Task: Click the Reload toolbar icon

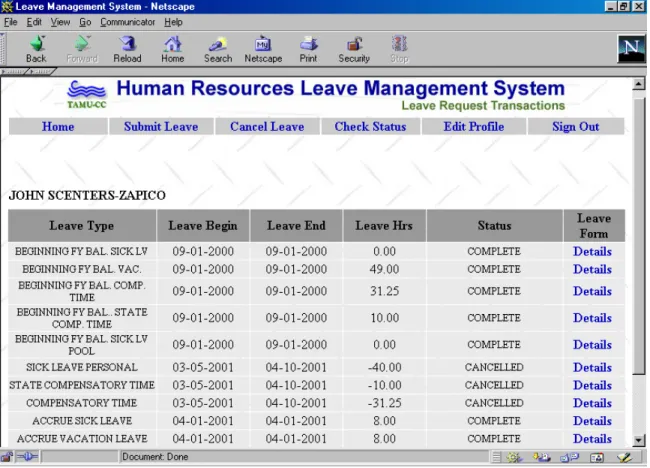Action: [127, 49]
